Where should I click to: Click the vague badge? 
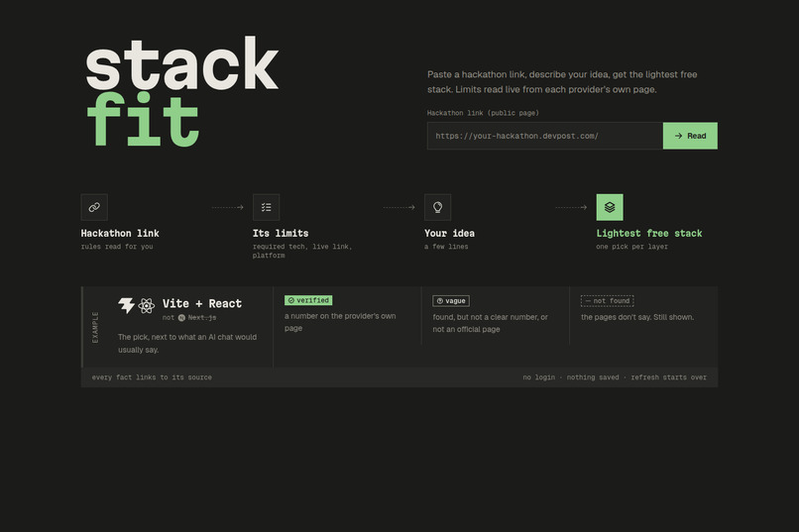[451, 301]
